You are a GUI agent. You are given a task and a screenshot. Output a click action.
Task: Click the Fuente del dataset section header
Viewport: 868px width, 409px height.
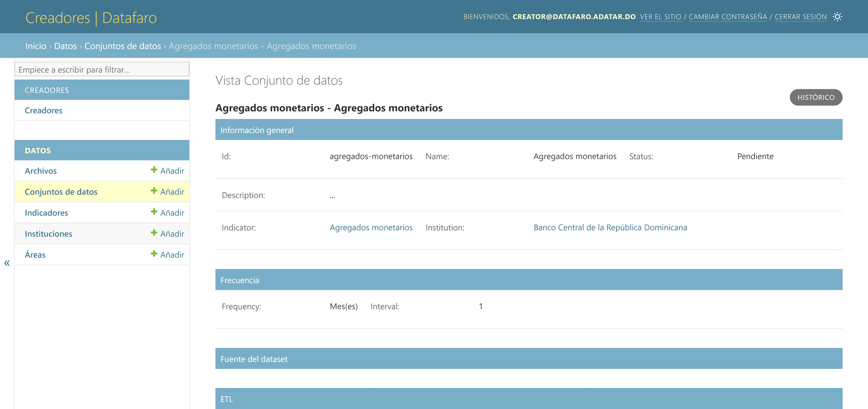click(529, 359)
